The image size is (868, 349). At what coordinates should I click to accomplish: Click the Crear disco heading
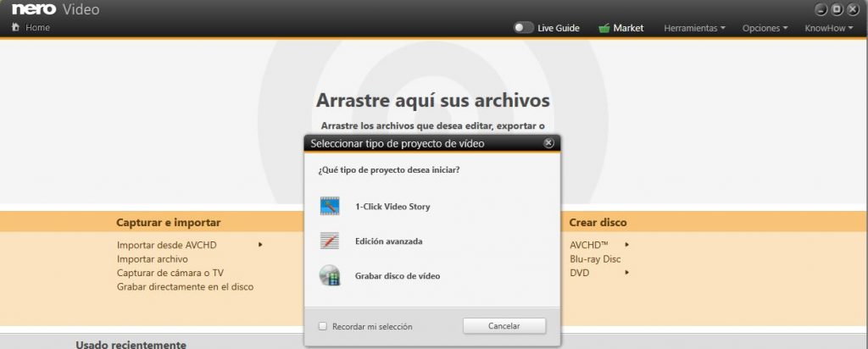tap(598, 222)
